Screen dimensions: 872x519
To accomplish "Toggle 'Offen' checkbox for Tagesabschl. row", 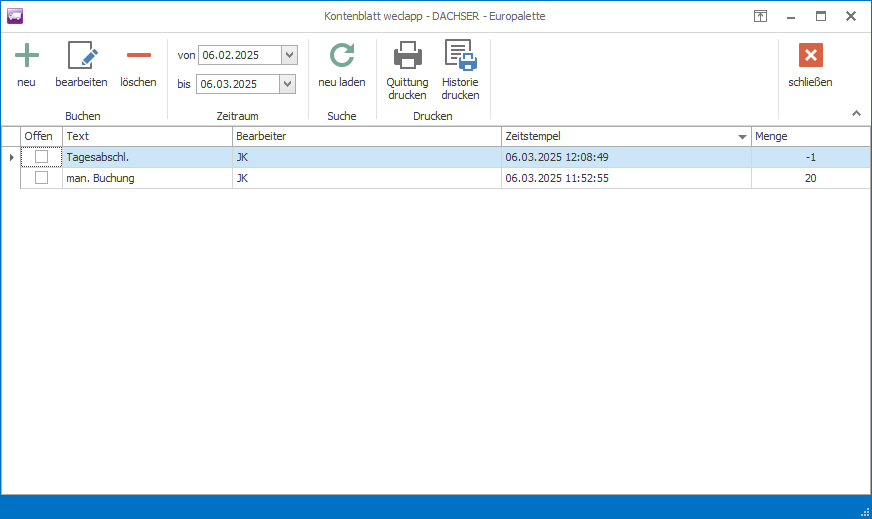I will [41, 157].
